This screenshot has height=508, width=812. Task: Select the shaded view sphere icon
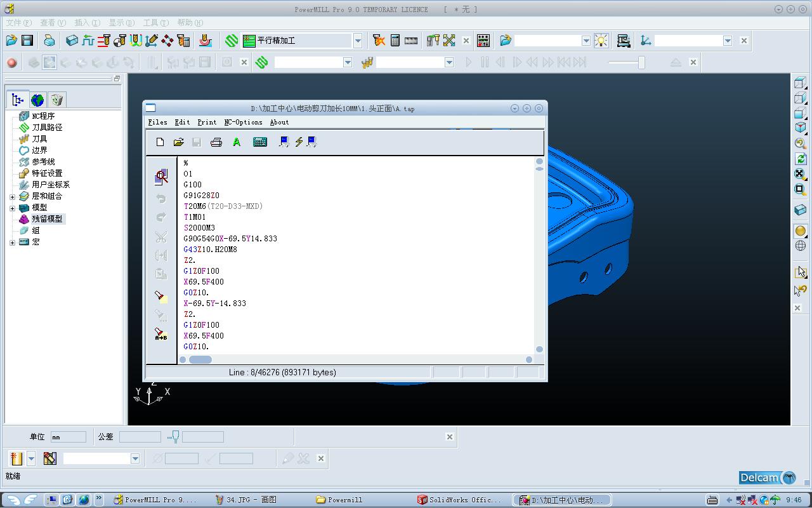(801, 231)
